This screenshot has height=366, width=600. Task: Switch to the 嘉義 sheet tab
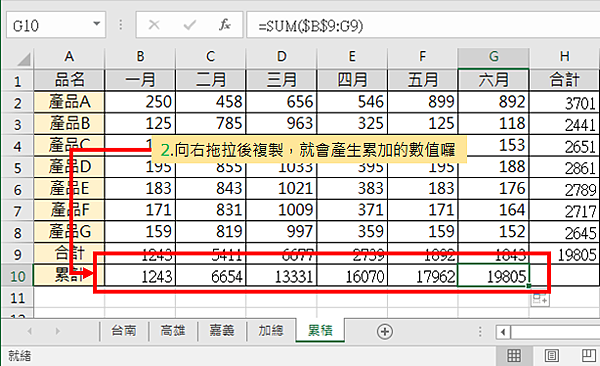pyautogui.click(x=222, y=331)
